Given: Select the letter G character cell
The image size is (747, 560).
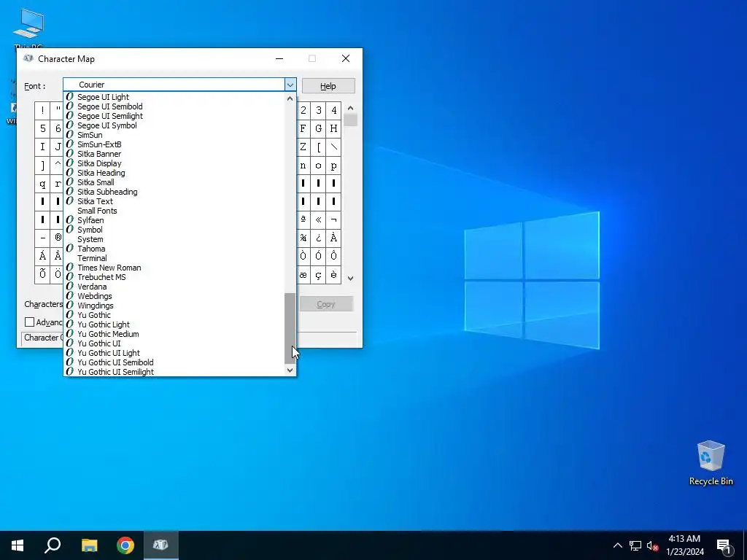Looking at the screenshot, I should tap(318, 128).
